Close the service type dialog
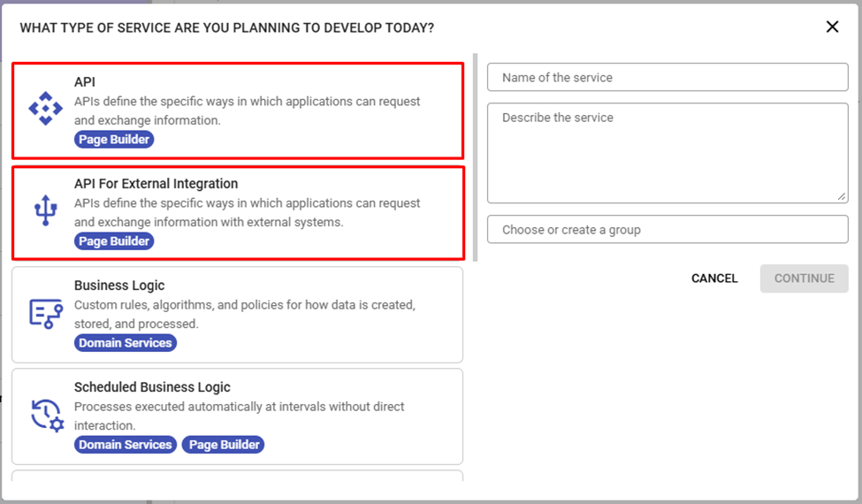The width and height of the screenshot is (862, 504). coord(832,27)
